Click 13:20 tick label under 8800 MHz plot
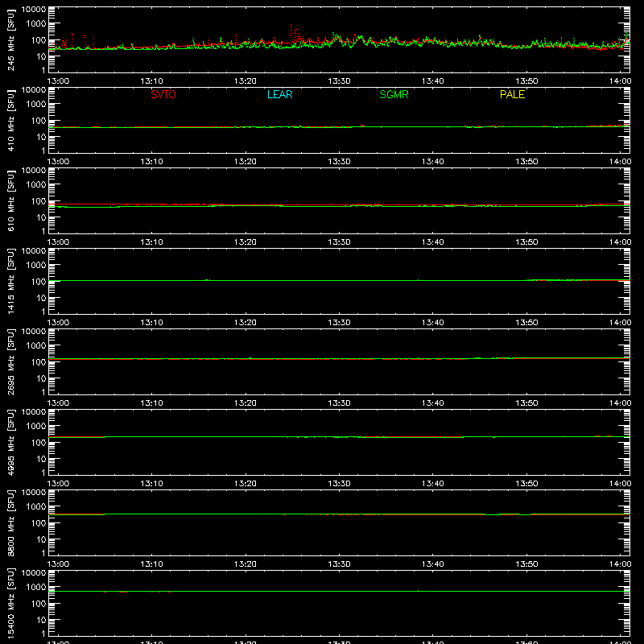 [246, 564]
